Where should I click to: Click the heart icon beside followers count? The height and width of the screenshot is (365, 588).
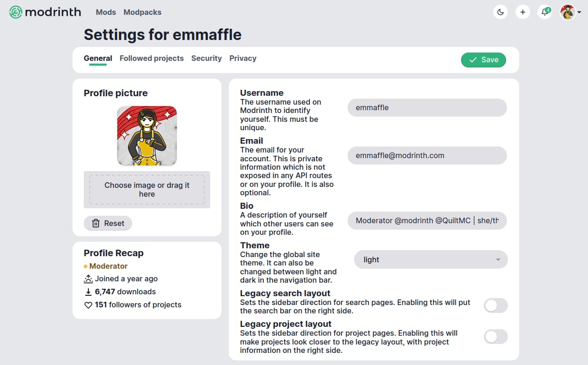coord(87,305)
